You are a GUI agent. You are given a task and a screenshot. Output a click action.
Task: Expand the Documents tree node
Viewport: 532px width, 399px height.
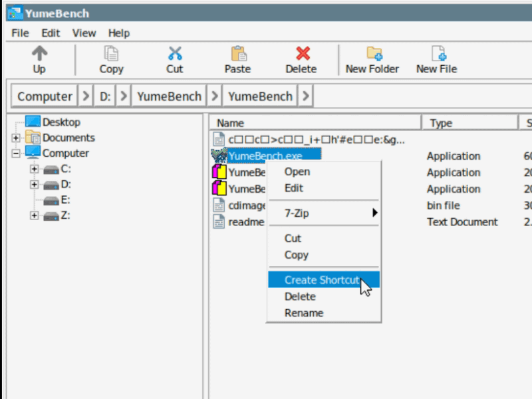15,138
